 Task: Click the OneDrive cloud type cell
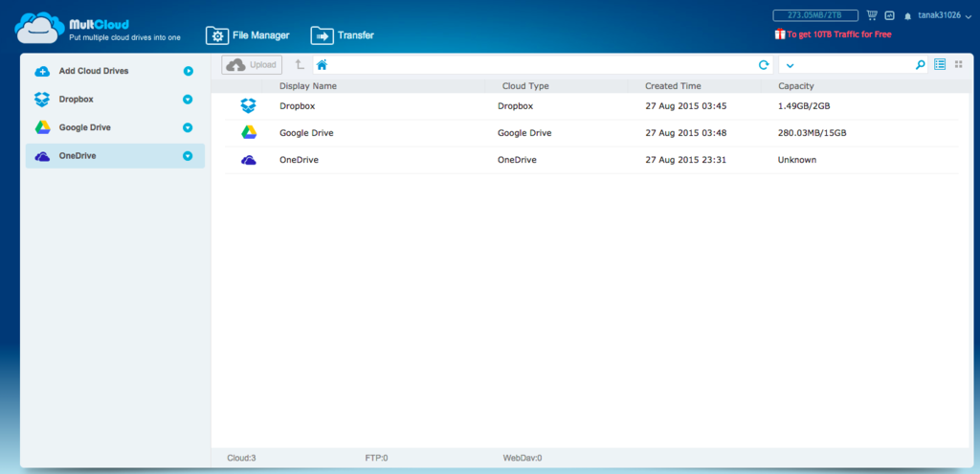click(x=518, y=160)
